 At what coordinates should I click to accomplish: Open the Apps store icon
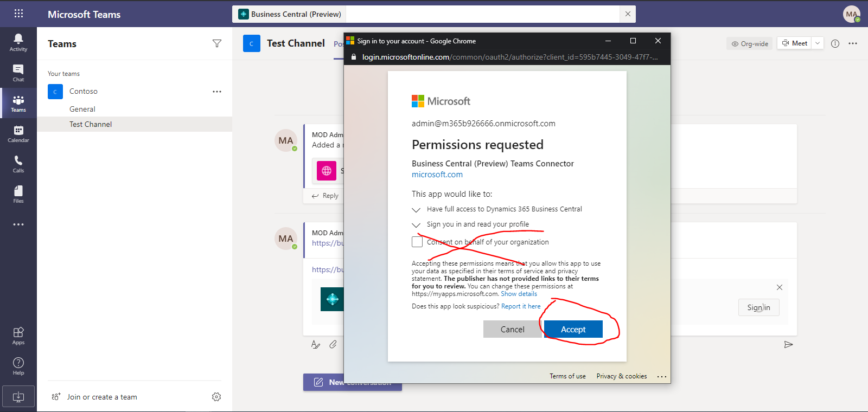18,336
